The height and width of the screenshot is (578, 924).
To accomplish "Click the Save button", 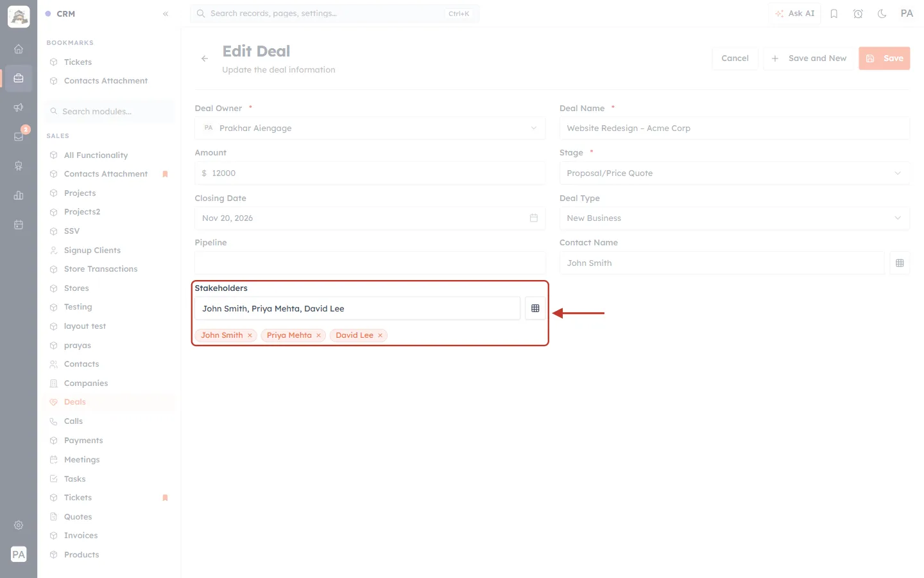I will [x=884, y=58].
